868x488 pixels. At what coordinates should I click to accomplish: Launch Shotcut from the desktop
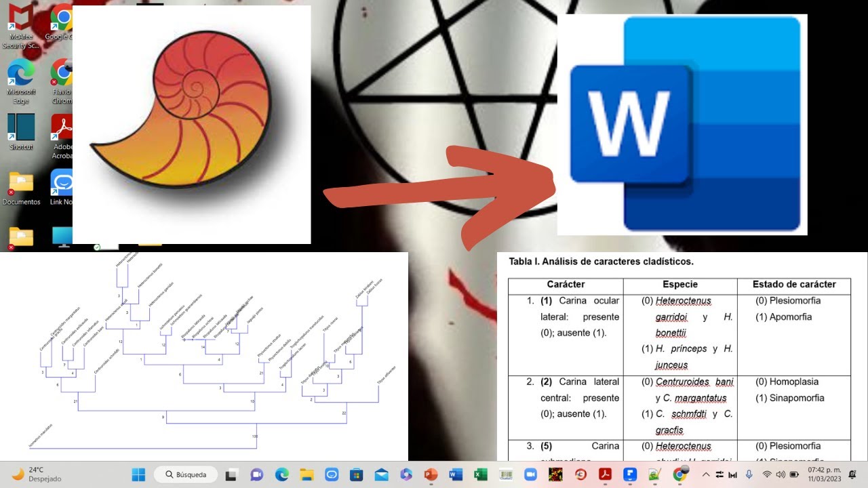tap(21, 132)
